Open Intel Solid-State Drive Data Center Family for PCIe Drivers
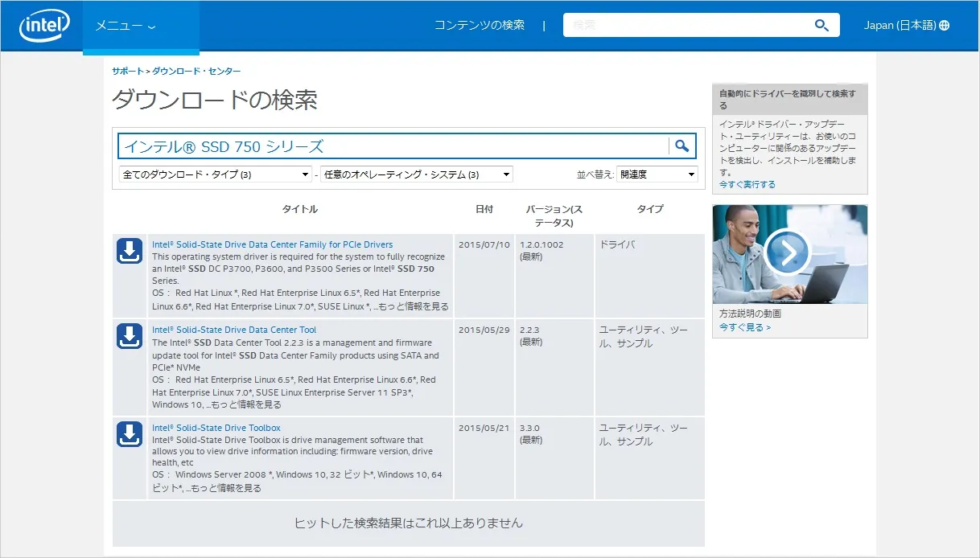Viewport: 980px width, 558px height. point(272,244)
